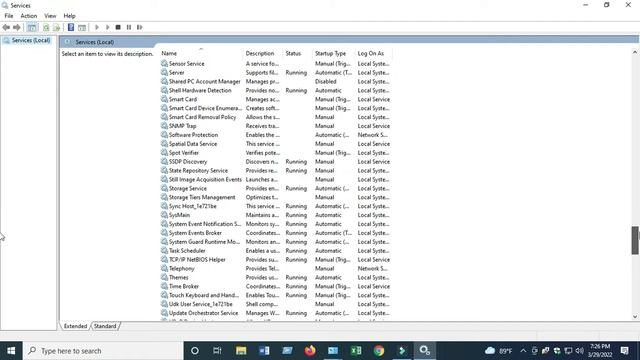Switch to the Extended tab

click(x=75, y=326)
